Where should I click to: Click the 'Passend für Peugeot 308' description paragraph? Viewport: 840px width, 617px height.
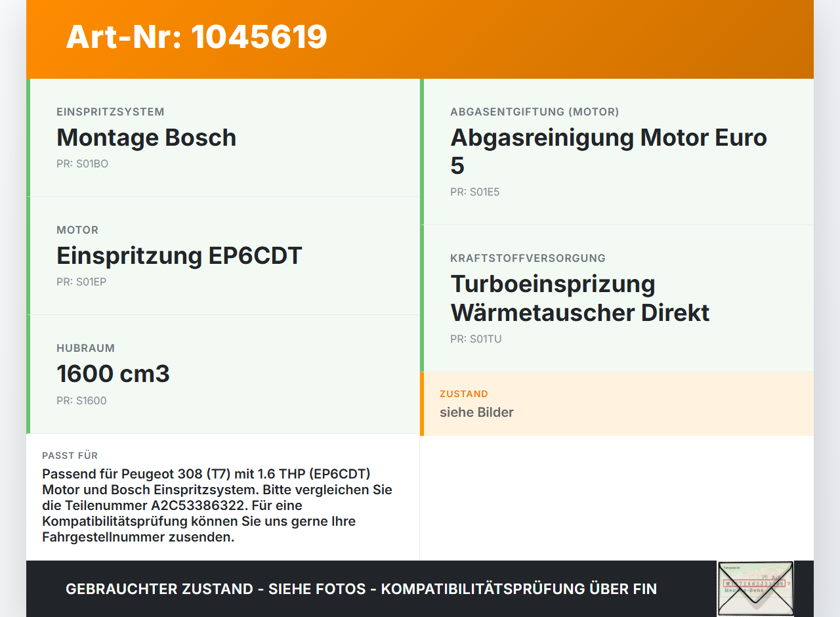[217, 505]
